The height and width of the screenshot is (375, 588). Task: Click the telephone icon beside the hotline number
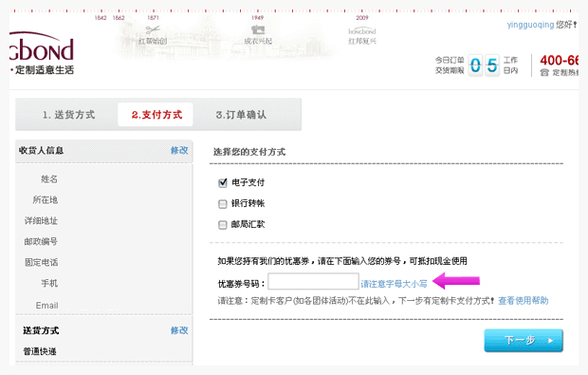(x=544, y=72)
